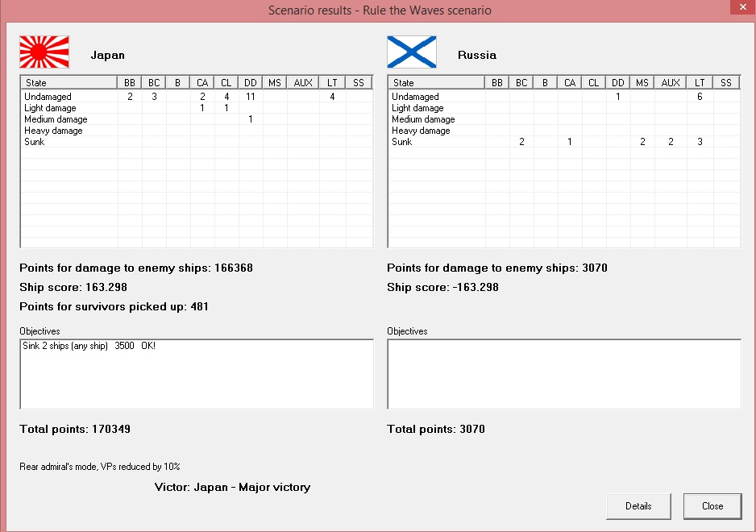Select the MS column header in Russia table

tap(642, 82)
